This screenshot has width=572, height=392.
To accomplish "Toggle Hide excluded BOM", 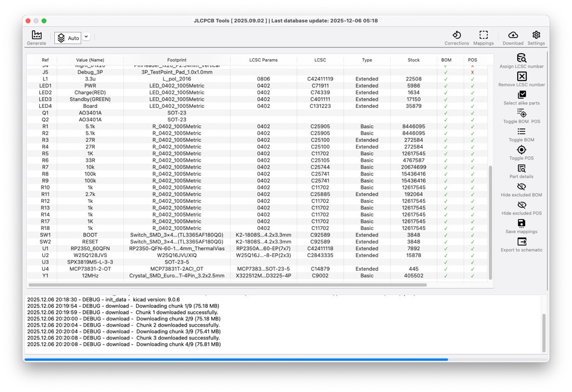I will coord(521,188).
